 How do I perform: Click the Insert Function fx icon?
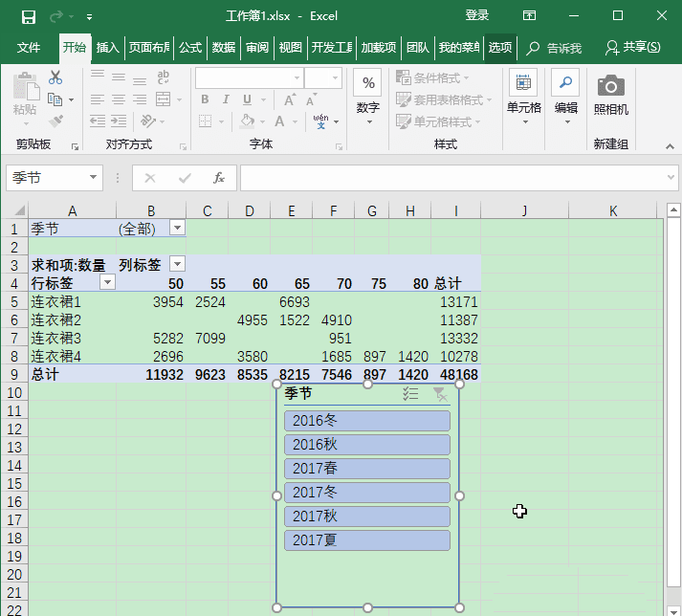click(218, 178)
